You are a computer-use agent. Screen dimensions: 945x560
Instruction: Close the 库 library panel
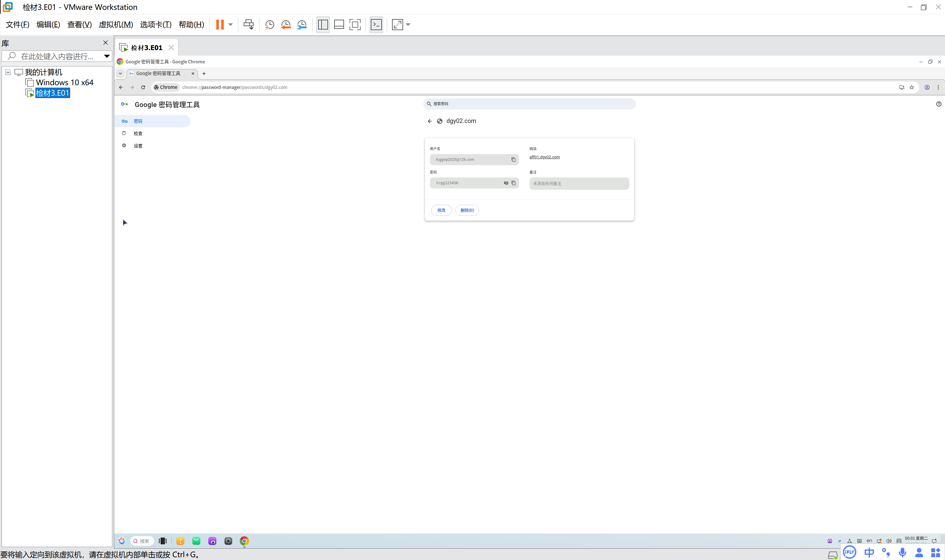(106, 43)
